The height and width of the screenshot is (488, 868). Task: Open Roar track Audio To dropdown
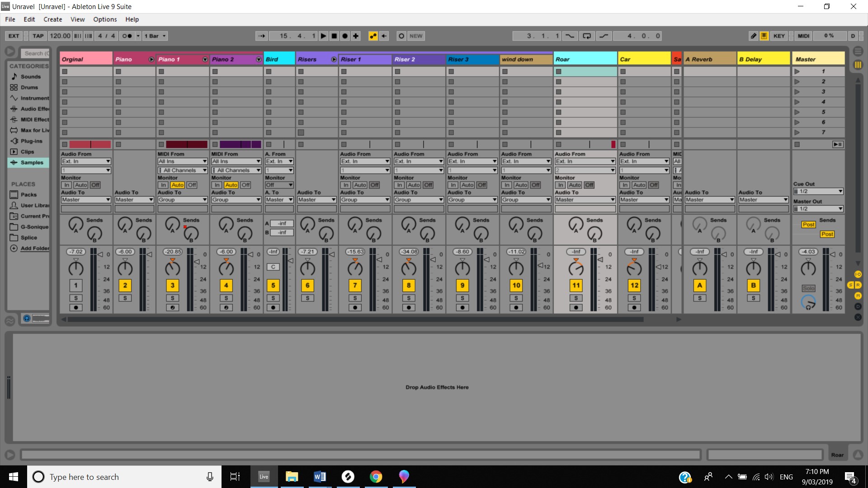(x=585, y=200)
